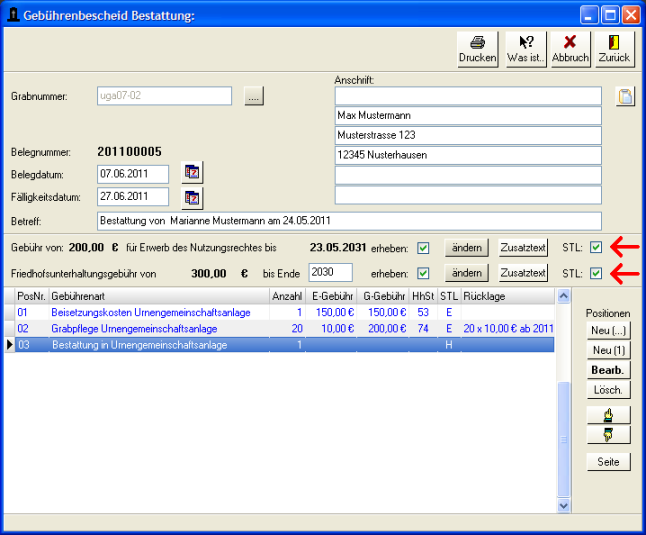The height and width of the screenshot is (535, 646).
Task: Sort by the Gebührenart column header
Action: 158,296
